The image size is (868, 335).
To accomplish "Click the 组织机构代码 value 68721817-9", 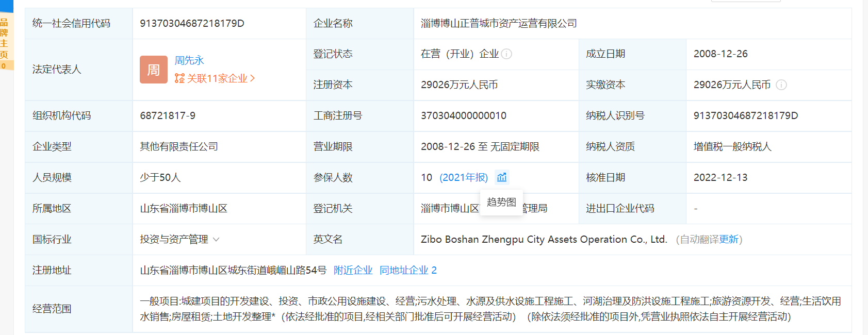I will click(168, 115).
